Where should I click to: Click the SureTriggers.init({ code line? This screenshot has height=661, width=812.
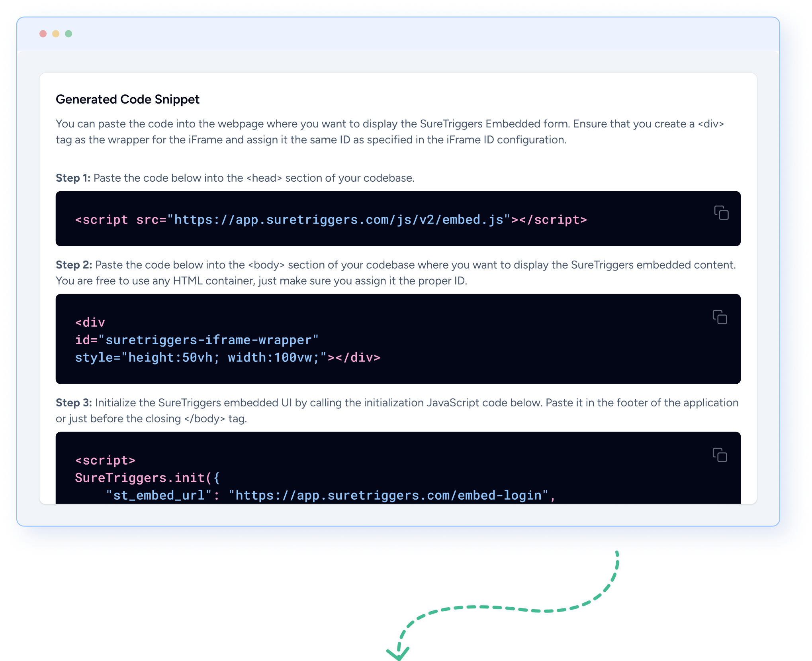click(x=147, y=478)
